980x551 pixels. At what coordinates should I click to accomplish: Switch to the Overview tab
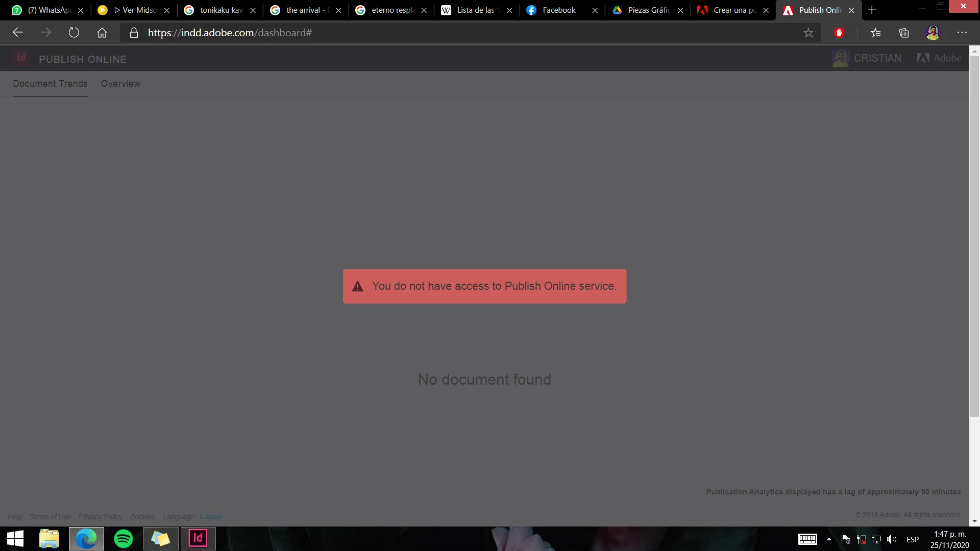(120, 84)
